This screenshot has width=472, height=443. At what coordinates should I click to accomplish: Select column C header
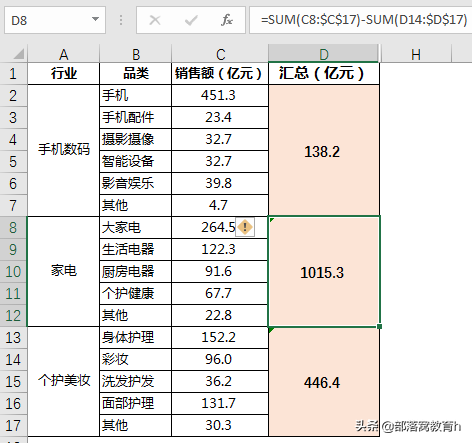tap(220, 54)
